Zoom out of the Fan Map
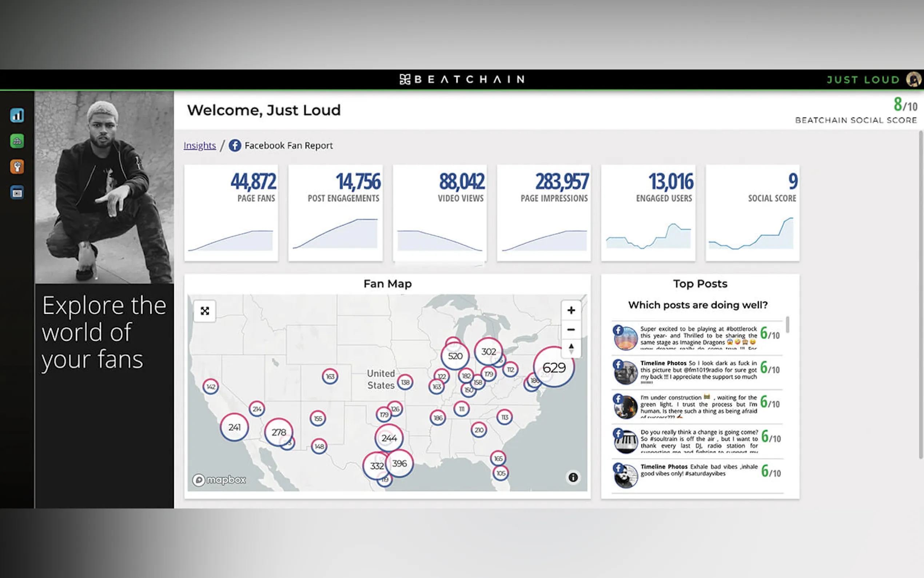Screen dimensions: 924x578 click(571, 329)
